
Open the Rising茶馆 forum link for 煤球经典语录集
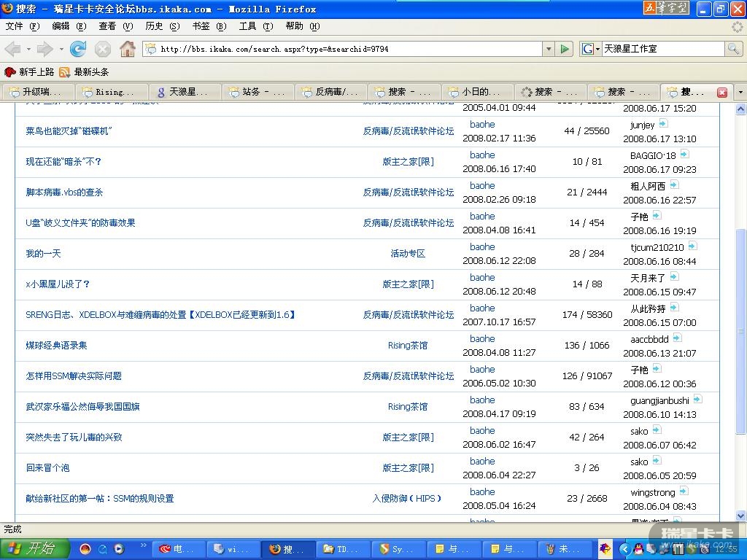(408, 346)
